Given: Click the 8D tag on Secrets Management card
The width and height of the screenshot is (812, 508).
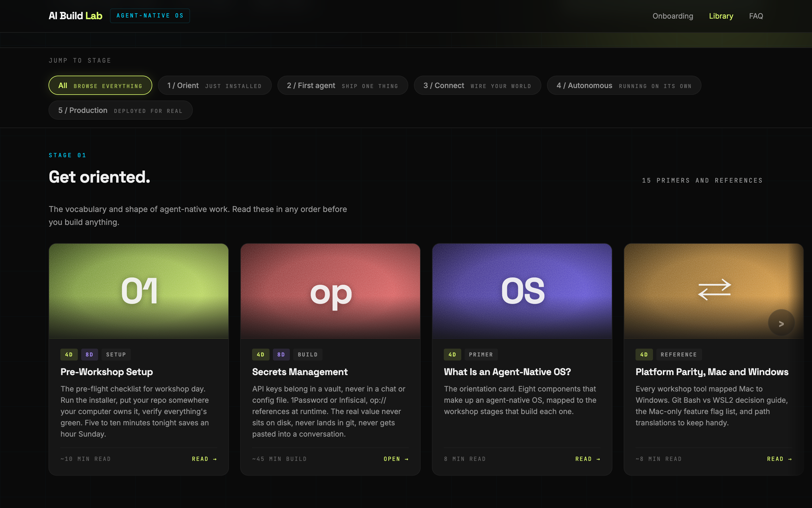Looking at the screenshot, I should [x=281, y=354].
